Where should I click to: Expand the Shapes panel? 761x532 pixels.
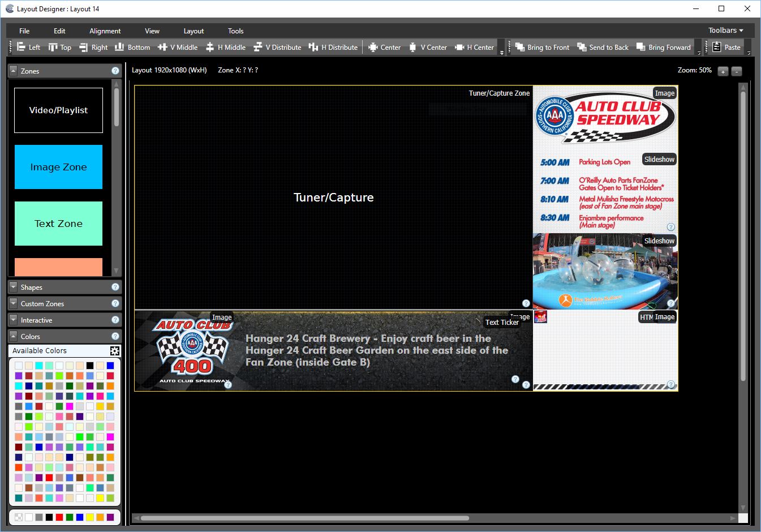click(14, 287)
